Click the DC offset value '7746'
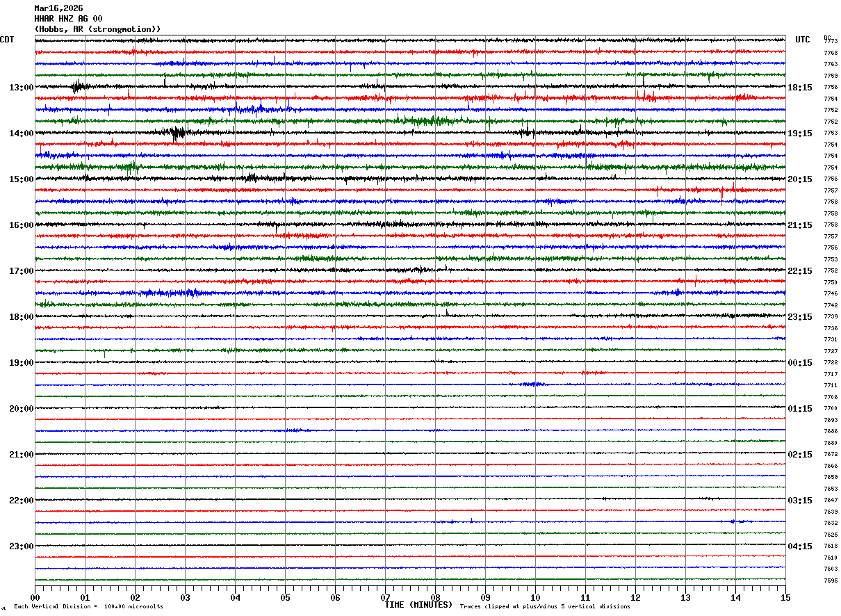This screenshot has width=841, height=616. 831,293
